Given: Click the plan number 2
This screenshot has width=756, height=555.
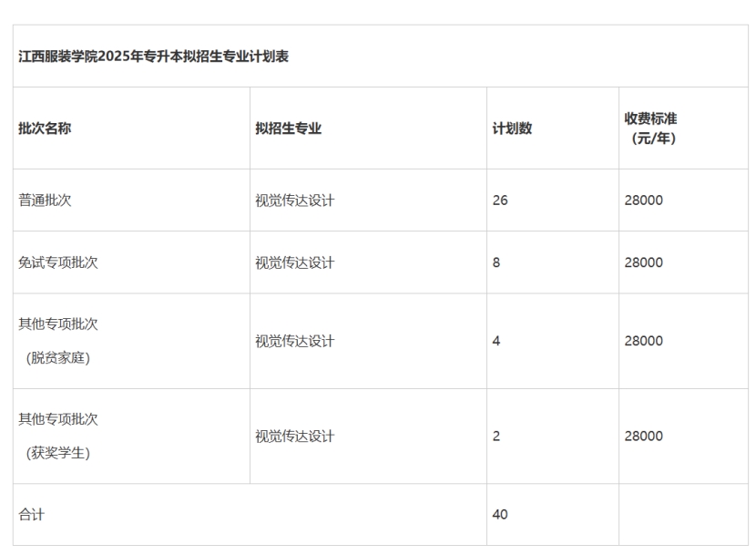Looking at the screenshot, I should pyautogui.click(x=496, y=437).
